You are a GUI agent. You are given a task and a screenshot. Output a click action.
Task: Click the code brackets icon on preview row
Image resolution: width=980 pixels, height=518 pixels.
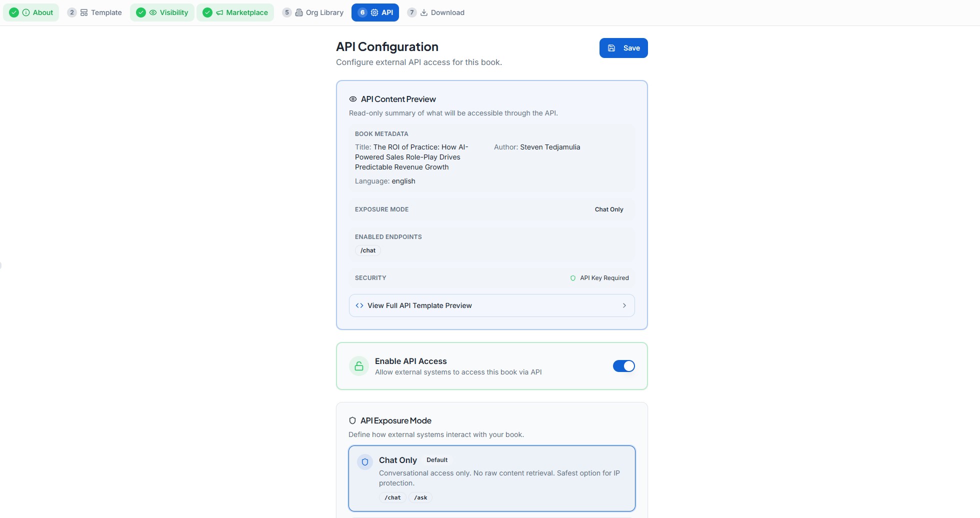click(359, 305)
